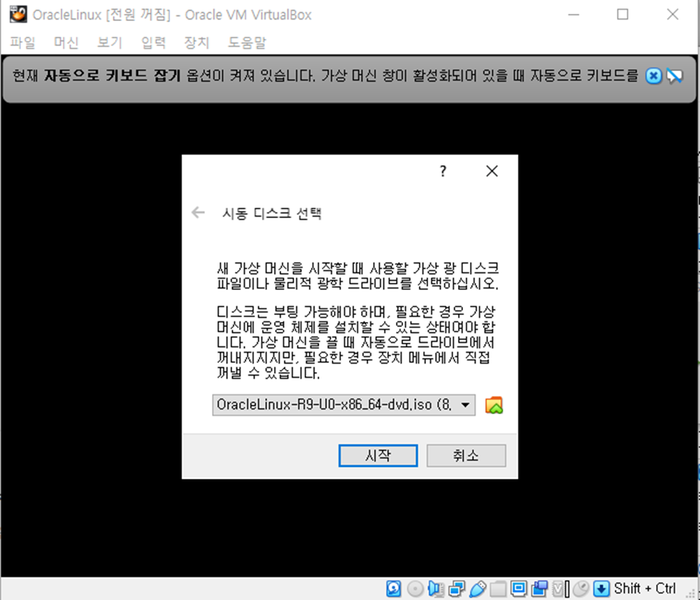Viewport: 700px width, 600px height.
Task: Click the 시작 button
Action: (x=378, y=456)
